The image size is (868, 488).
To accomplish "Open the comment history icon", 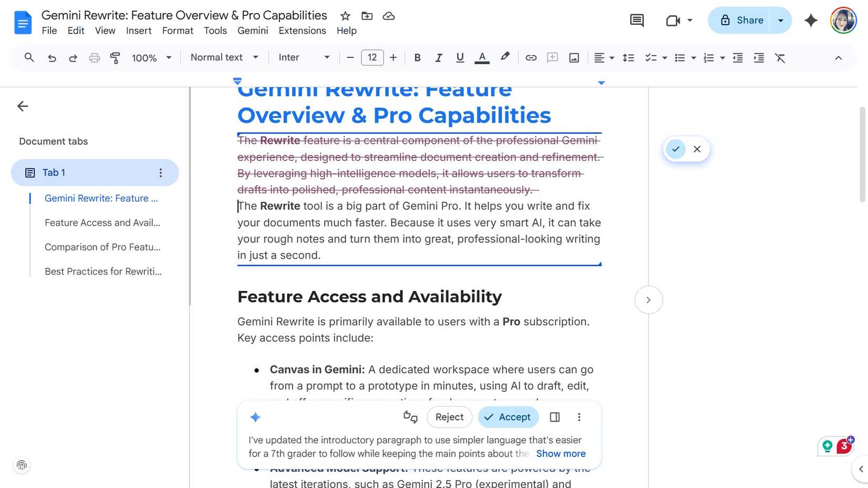I will [637, 21].
